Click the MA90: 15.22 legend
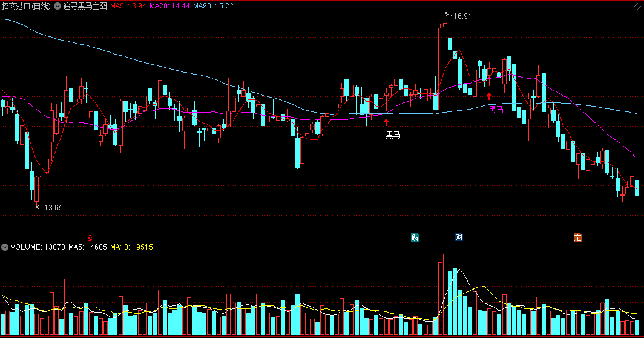Screen dimensions: 644x338 pyautogui.click(x=213, y=6)
